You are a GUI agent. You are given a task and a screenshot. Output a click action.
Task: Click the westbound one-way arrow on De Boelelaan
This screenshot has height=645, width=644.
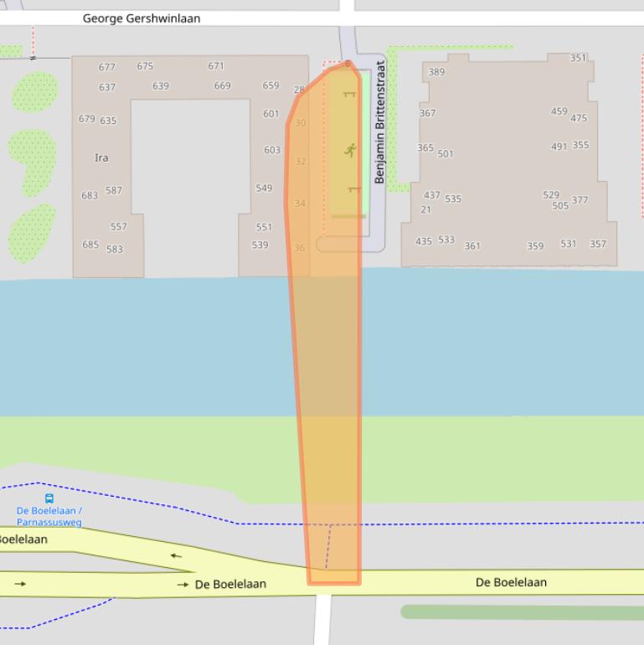[x=176, y=555]
